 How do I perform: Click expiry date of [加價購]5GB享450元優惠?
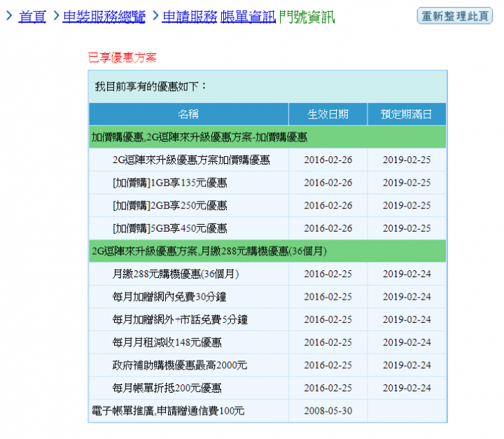[x=407, y=228]
